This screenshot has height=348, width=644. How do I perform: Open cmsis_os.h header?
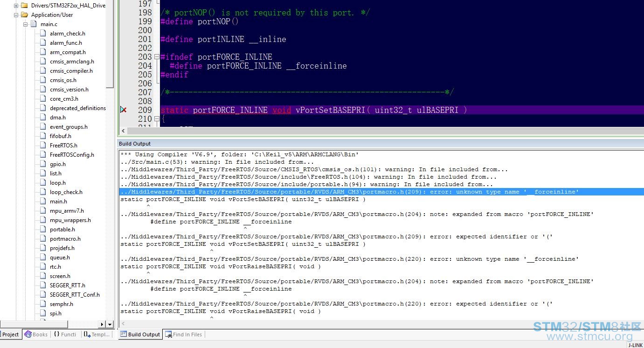click(63, 80)
